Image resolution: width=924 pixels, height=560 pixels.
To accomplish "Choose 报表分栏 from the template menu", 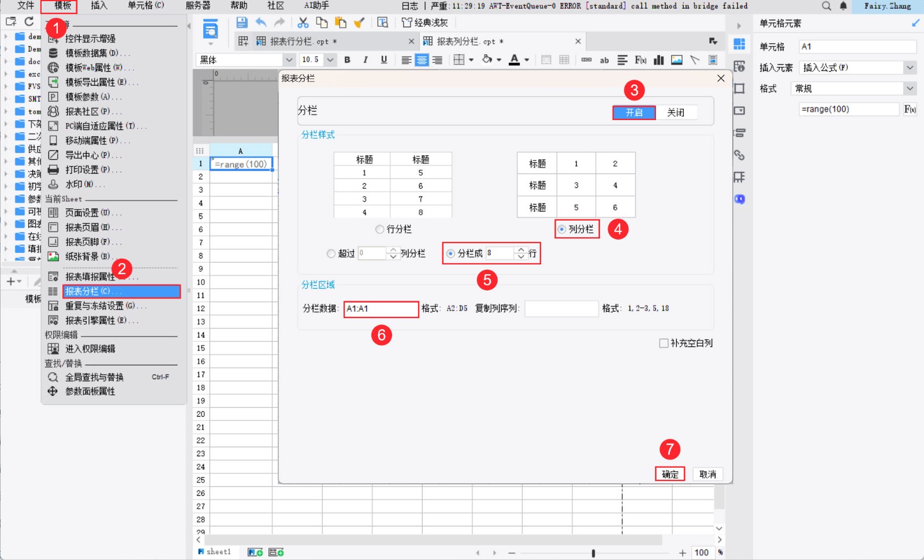I will coord(121,292).
